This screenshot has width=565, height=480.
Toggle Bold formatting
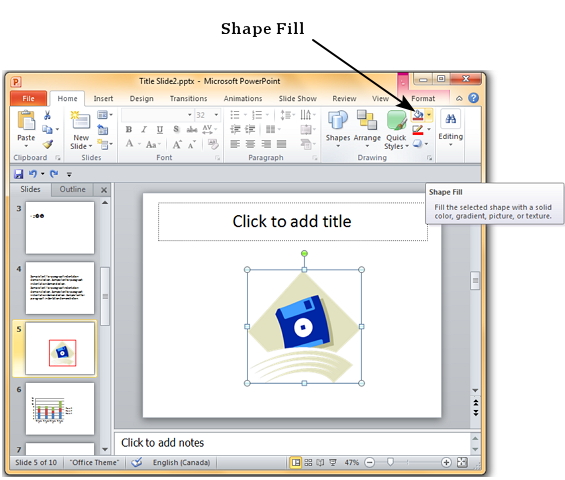[x=128, y=129]
